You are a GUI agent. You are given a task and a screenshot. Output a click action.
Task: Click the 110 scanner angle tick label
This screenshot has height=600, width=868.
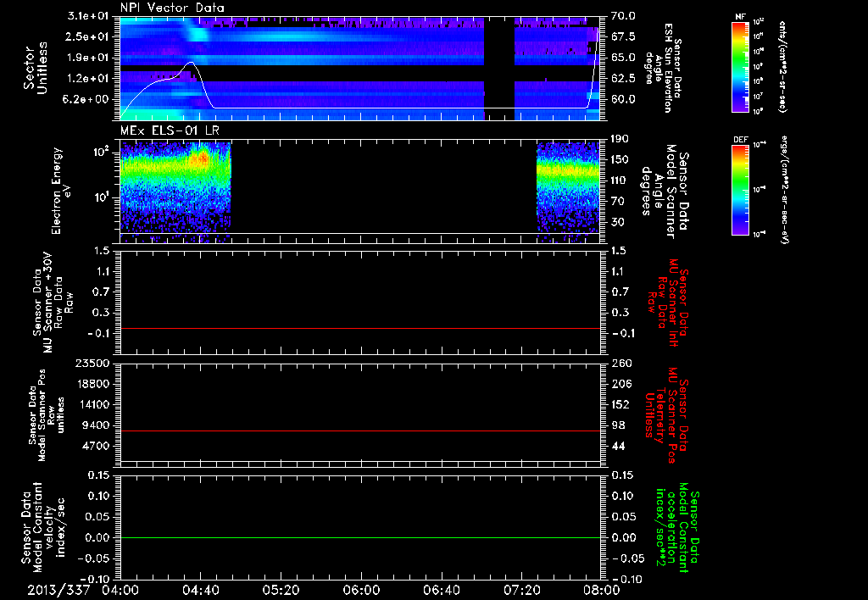[x=620, y=181]
